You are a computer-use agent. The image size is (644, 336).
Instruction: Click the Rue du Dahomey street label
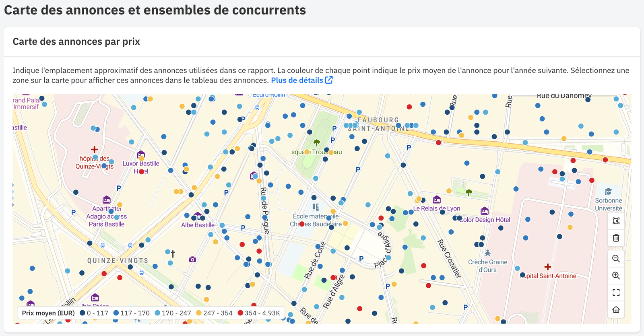[564, 96]
